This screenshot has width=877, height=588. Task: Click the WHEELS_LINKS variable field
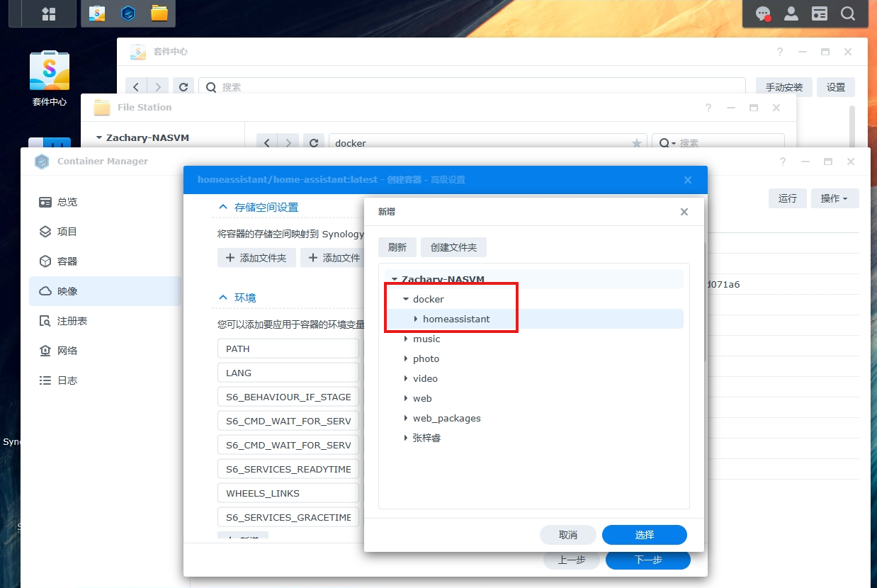click(x=288, y=493)
